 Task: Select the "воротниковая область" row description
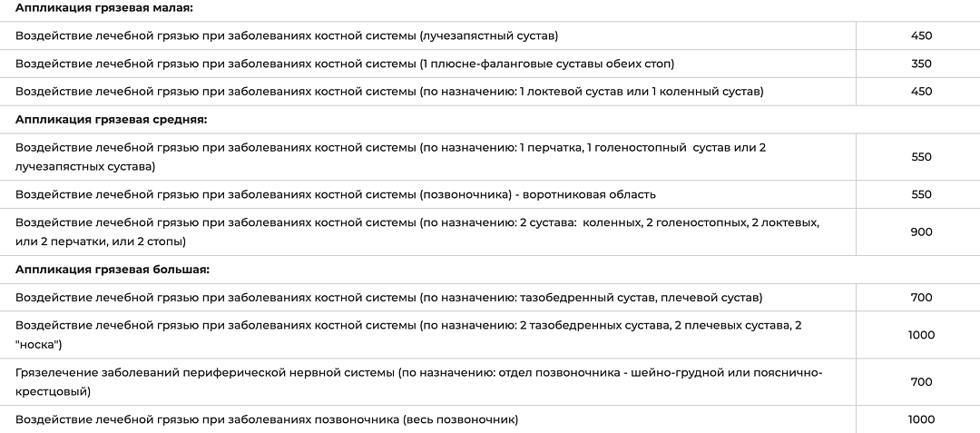336,194
